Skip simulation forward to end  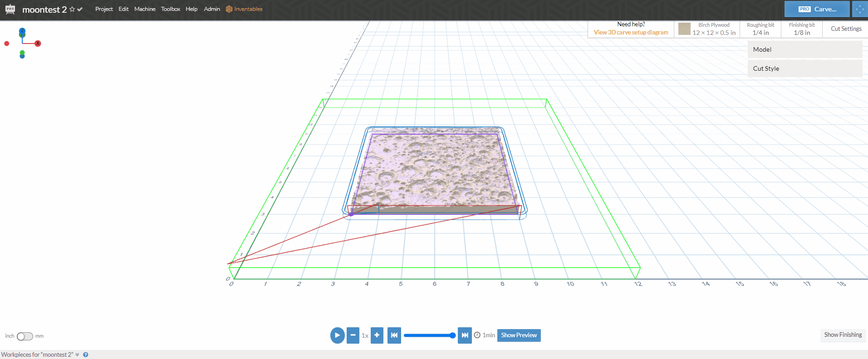pyautogui.click(x=465, y=335)
